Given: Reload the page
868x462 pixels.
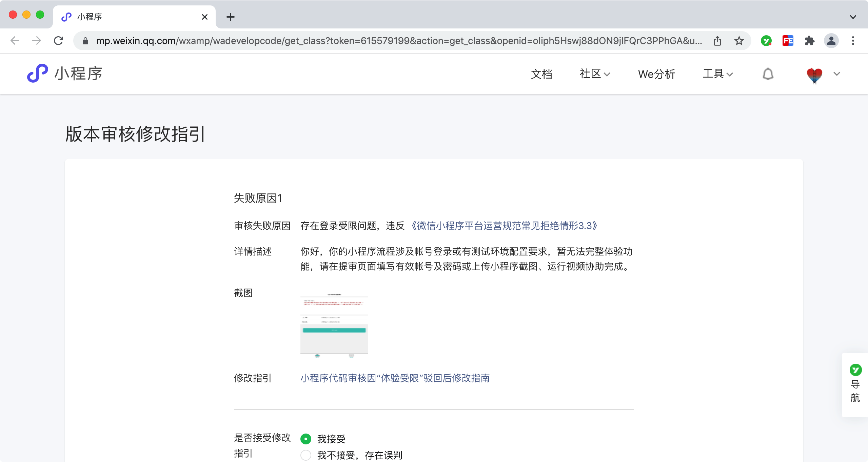Looking at the screenshot, I should click(x=58, y=41).
